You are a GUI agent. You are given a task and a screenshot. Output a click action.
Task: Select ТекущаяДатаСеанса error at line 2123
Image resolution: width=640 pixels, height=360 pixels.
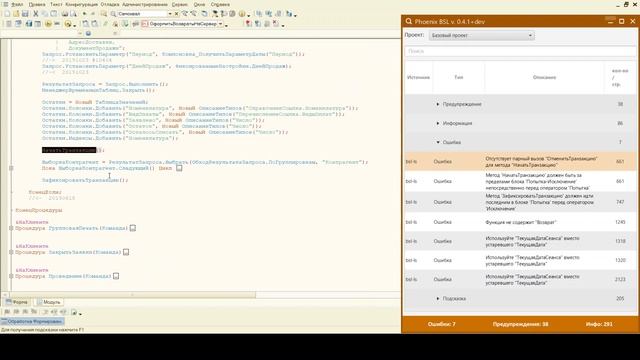pos(520,280)
